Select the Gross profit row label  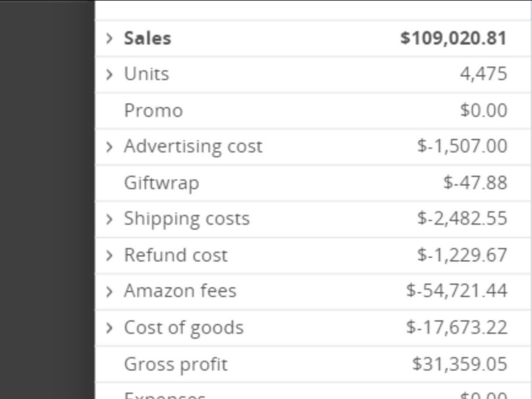point(176,365)
